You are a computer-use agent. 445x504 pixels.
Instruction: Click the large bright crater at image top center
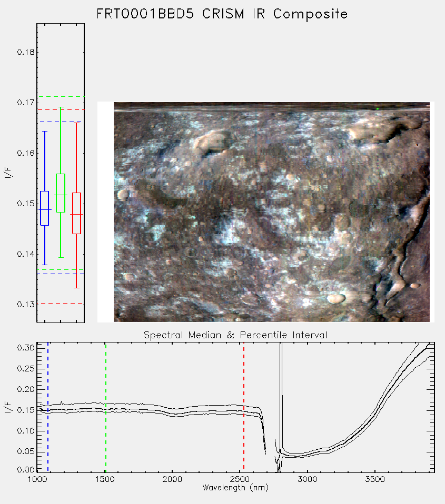[x=211, y=142]
